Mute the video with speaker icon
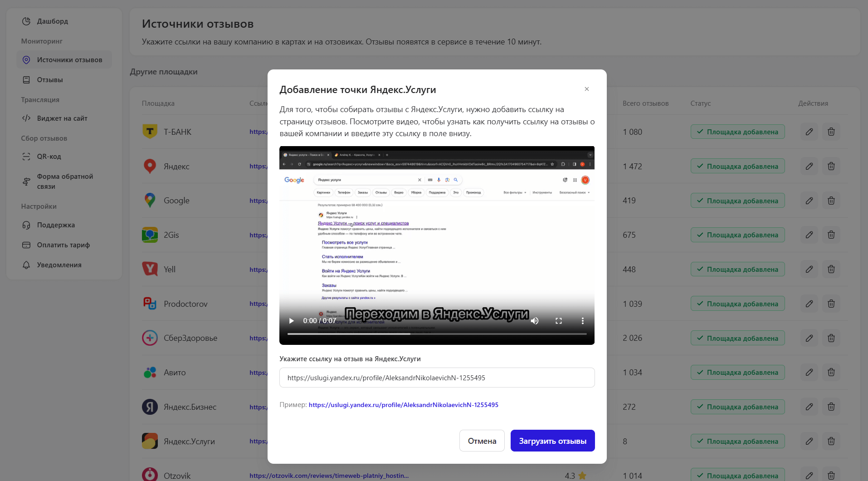 click(x=535, y=321)
